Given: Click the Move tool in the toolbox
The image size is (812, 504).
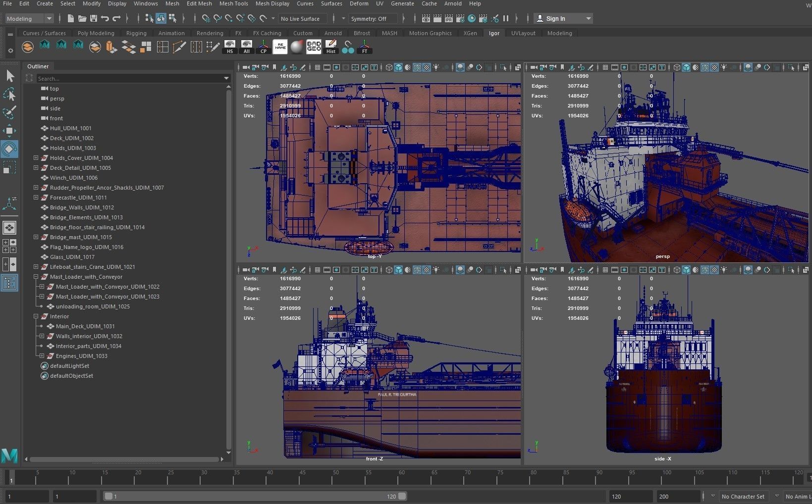Looking at the screenshot, I should tap(9, 131).
